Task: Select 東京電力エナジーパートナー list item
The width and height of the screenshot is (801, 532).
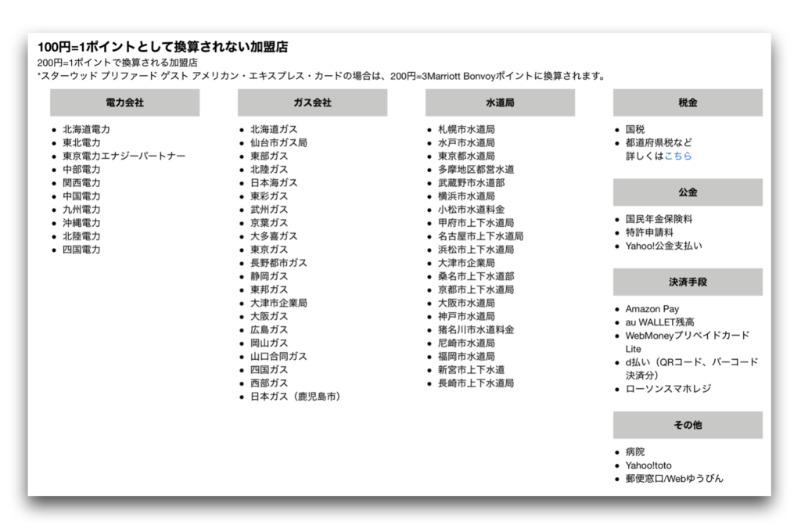Action: point(124,156)
